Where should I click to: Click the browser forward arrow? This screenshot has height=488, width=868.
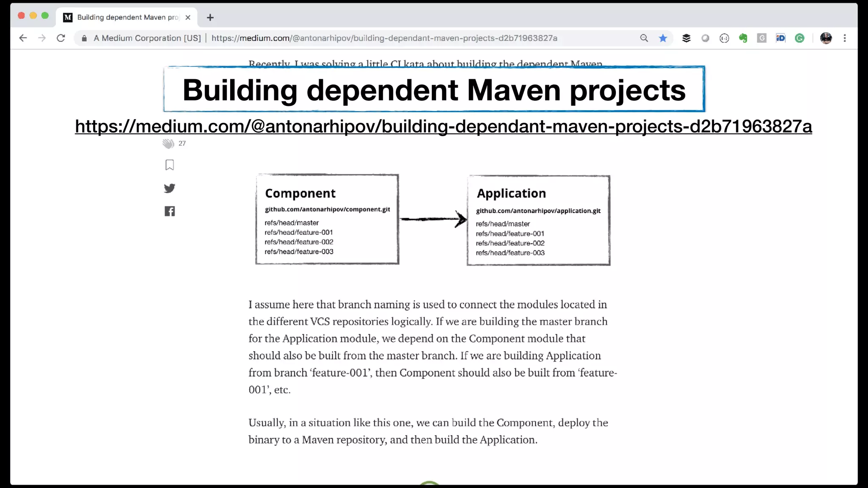click(x=42, y=38)
